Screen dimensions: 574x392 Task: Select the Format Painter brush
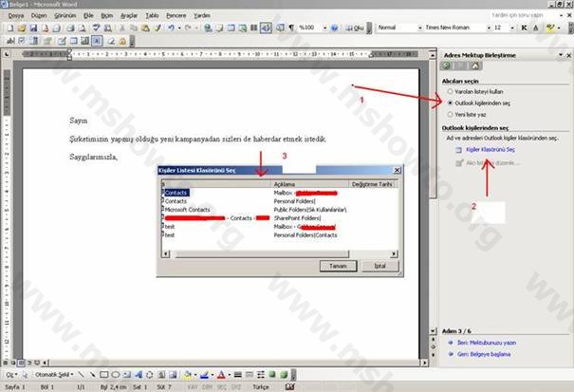tap(157, 28)
